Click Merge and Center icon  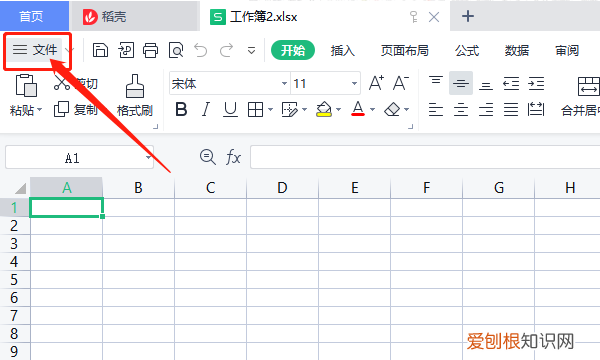click(589, 86)
